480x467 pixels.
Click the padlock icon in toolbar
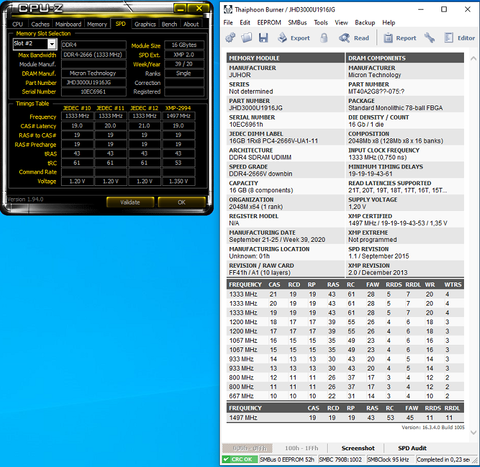(x=324, y=38)
